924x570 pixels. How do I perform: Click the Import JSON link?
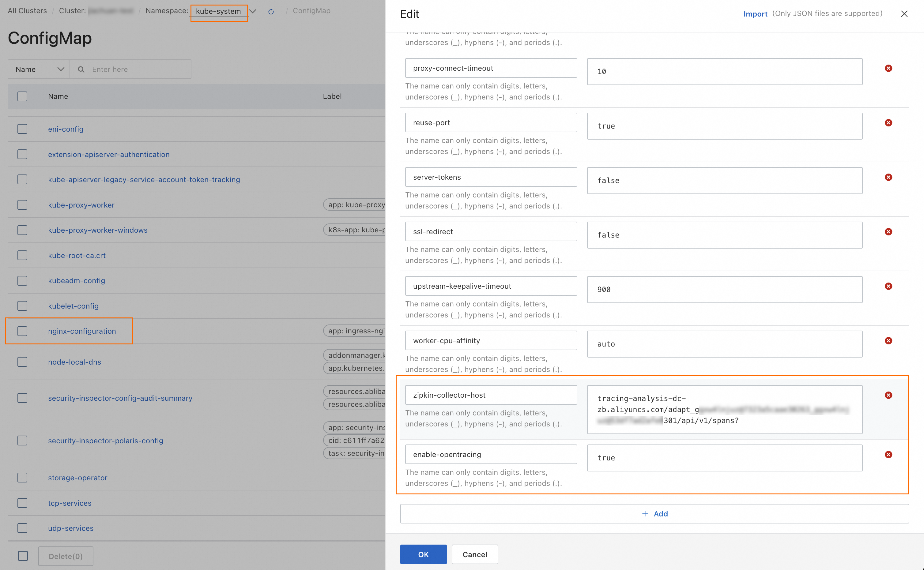755,14
